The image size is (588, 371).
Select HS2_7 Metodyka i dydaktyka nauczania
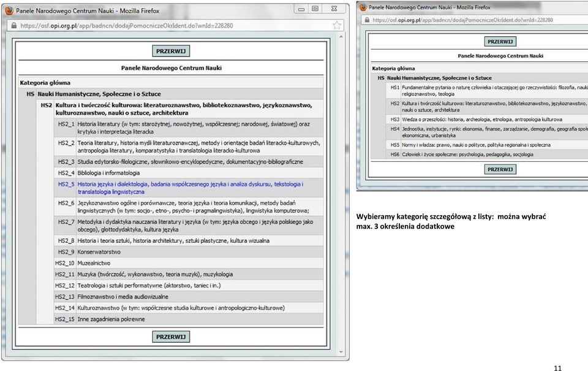tap(189, 225)
